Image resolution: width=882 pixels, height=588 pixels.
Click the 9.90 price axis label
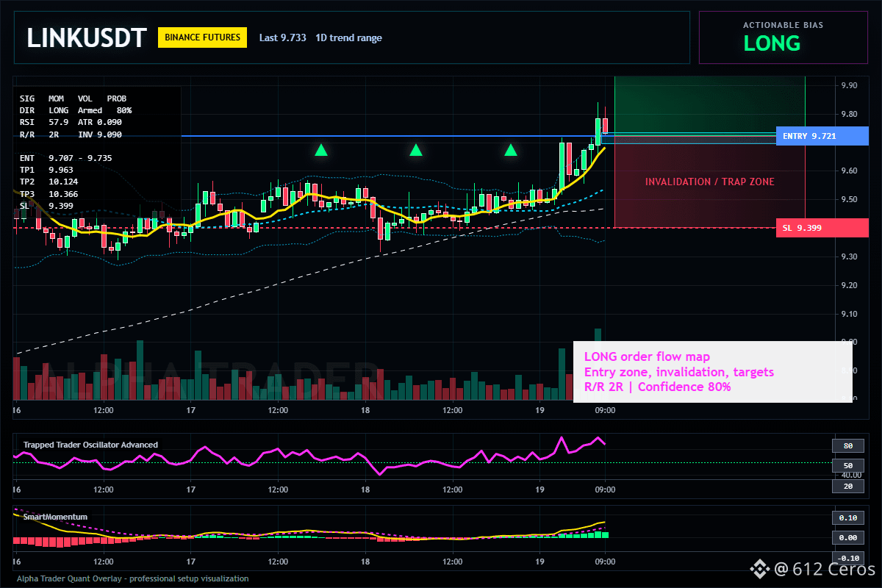849,86
